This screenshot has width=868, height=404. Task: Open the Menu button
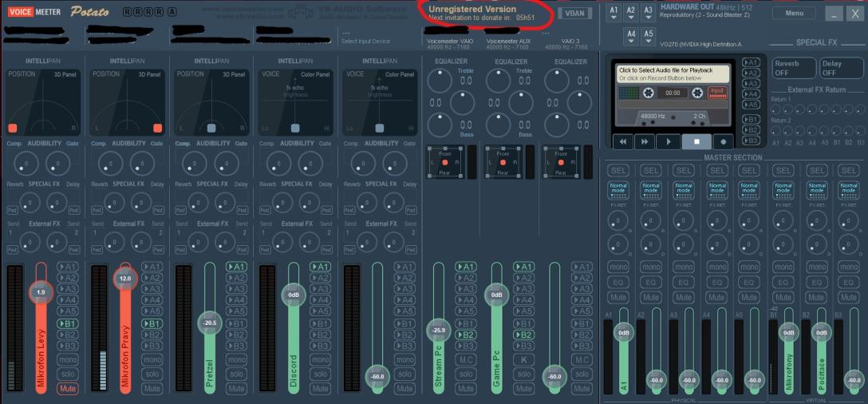(x=794, y=14)
